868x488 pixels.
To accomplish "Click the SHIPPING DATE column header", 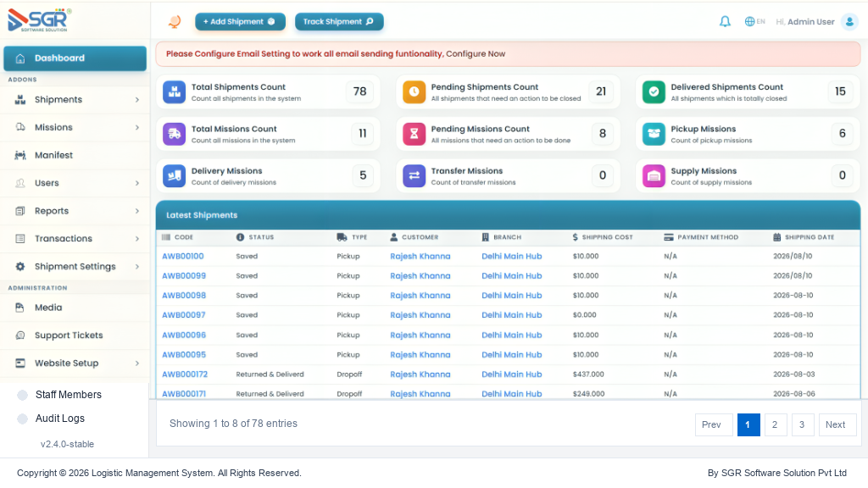I will click(804, 237).
